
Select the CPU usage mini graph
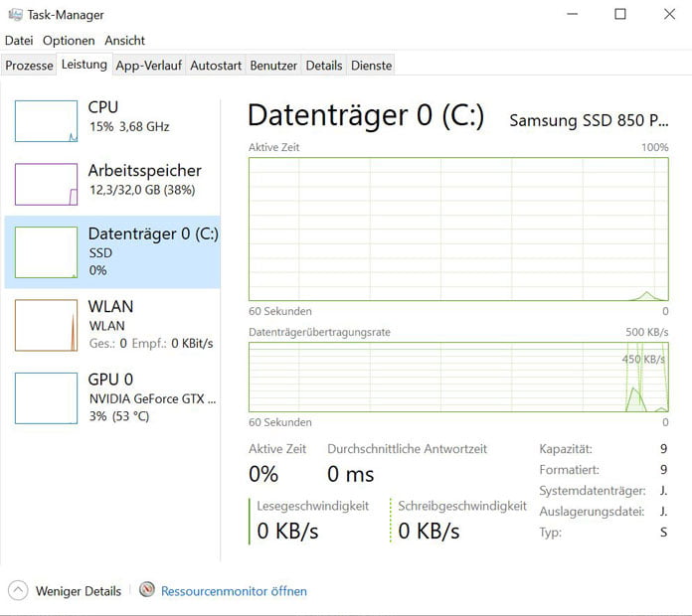46,121
